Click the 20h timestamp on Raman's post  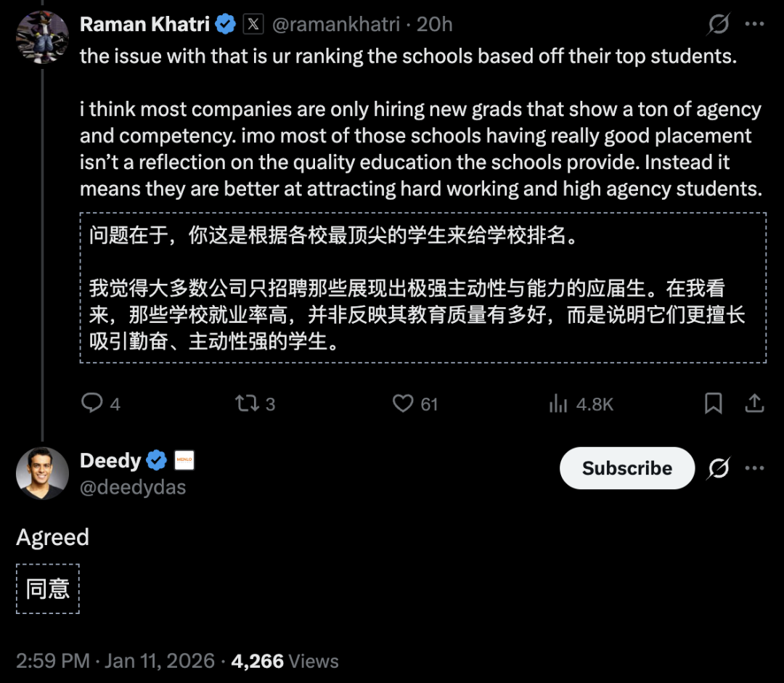click(438, 23)
